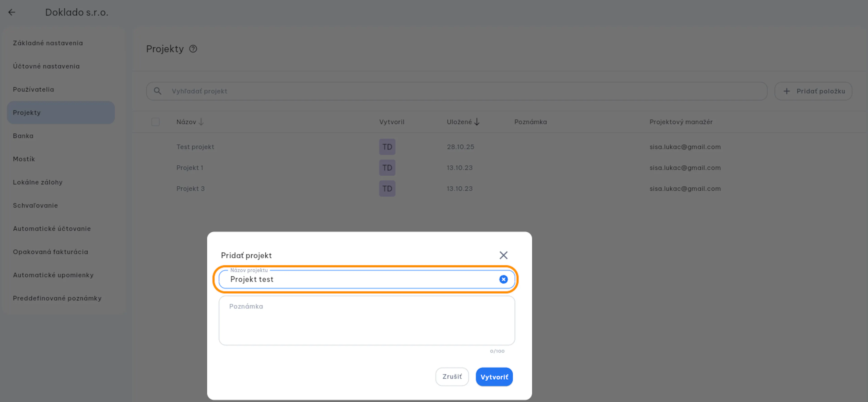Open Automatické upomienky

pyautogui.click(x=61, y=275)
